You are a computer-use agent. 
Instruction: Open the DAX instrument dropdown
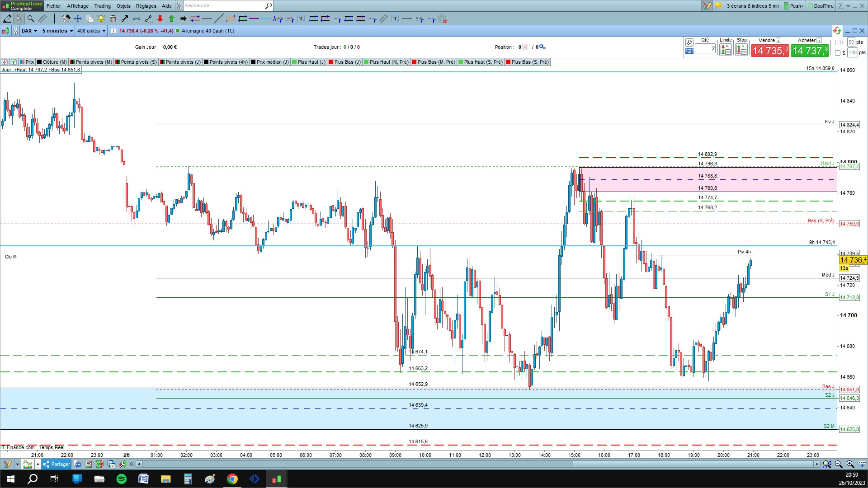coord(29,31)
